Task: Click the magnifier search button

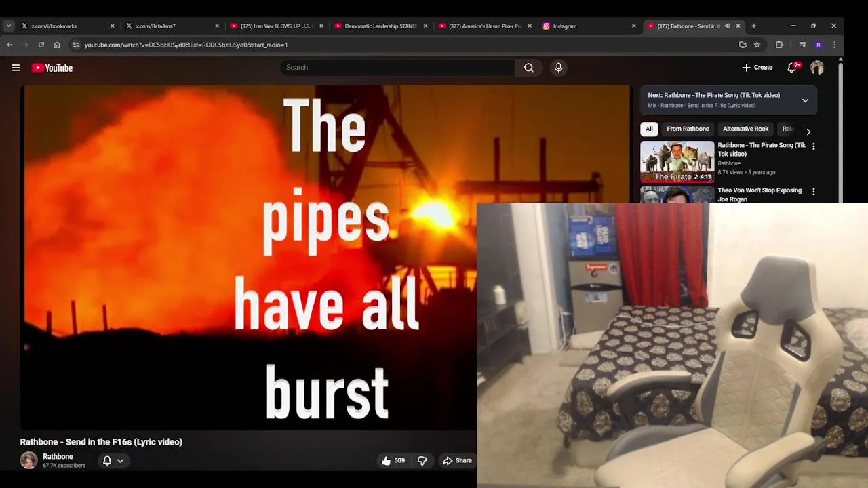Action: coord(529,68)
